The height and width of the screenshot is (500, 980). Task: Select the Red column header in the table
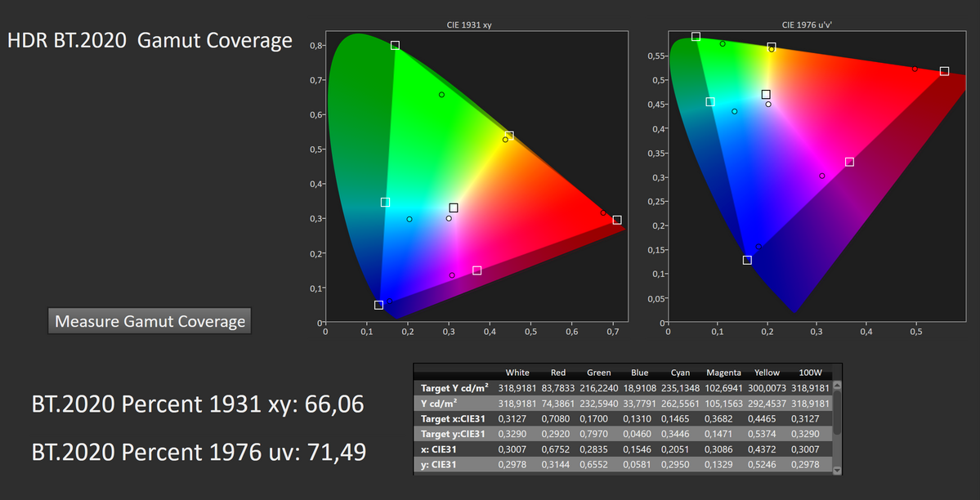558,373
